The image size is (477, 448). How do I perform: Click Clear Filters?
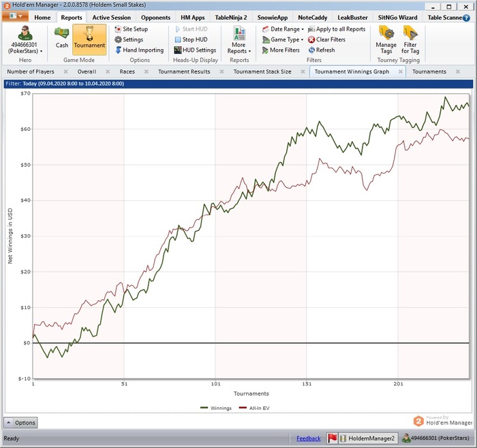click(326, 39)
